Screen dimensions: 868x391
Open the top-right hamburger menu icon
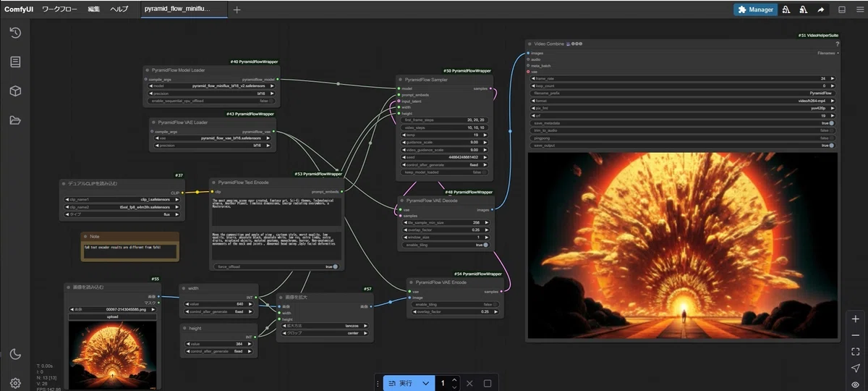pos(859,9)
